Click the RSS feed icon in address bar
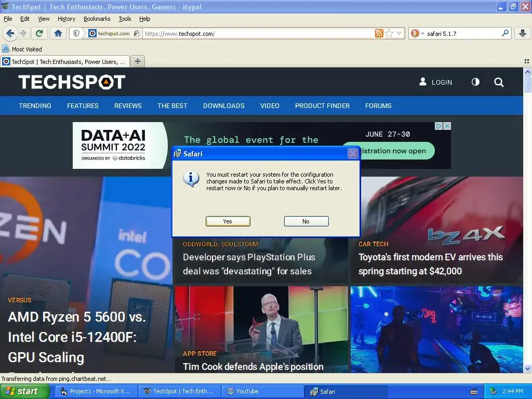The image size is (532, 399). [x=379, y=33]
